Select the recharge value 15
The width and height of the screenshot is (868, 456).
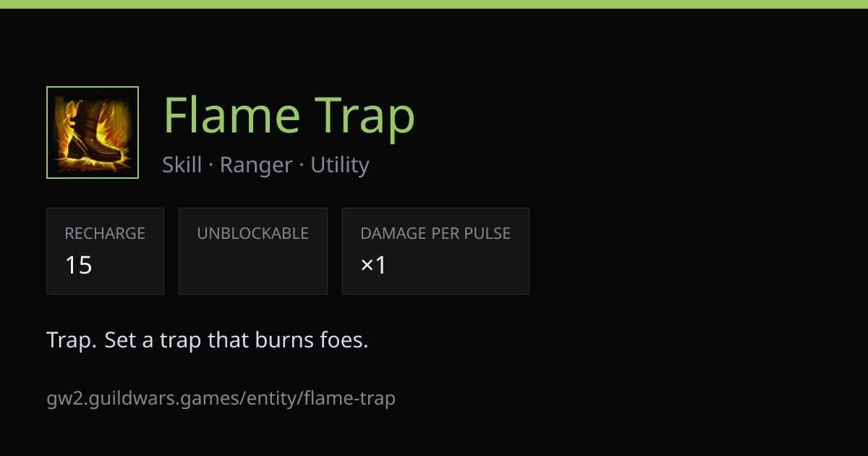click(x=79, y=266)
